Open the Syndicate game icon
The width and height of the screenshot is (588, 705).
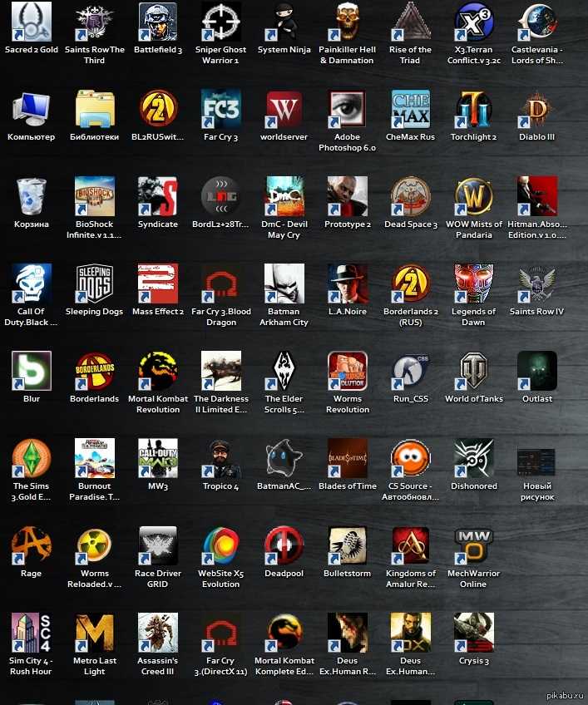[x=158, y=196]
